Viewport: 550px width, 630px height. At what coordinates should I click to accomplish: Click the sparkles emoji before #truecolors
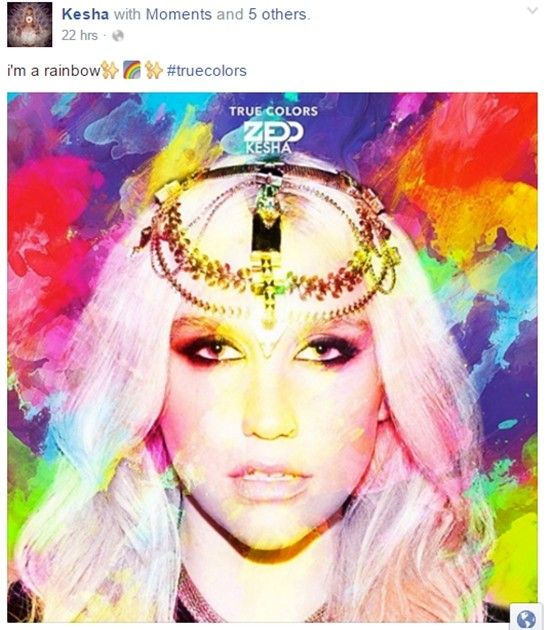pos(153,70)
